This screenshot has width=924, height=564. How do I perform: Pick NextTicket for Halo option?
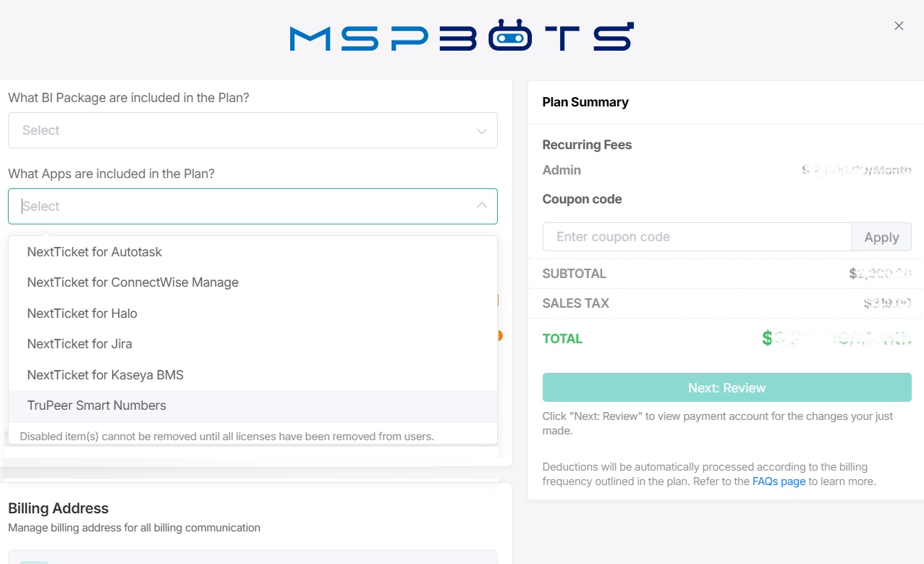click(x=82, y=313)
